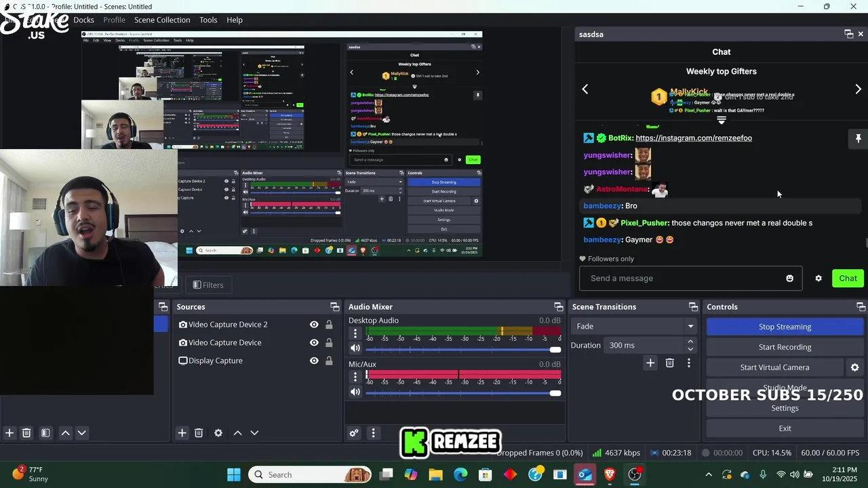This screenshot has height=488, width=868.
Task: Open Settings from Controls dock
Action: pyautogui.click(x=785, y=408)
